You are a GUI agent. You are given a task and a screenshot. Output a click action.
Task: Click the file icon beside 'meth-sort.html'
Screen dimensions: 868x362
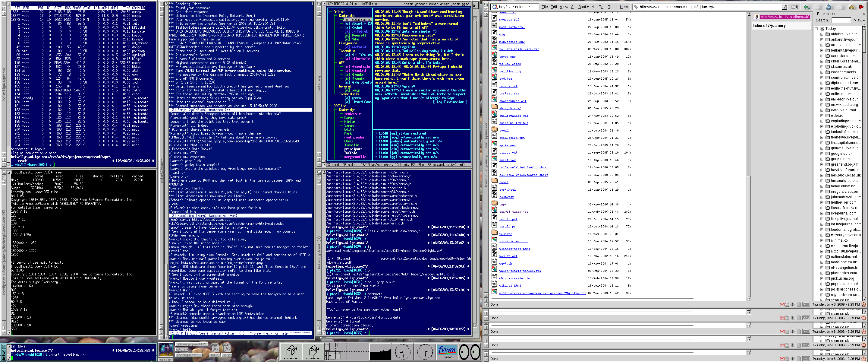pyautogui.click(x=494, y=25)
